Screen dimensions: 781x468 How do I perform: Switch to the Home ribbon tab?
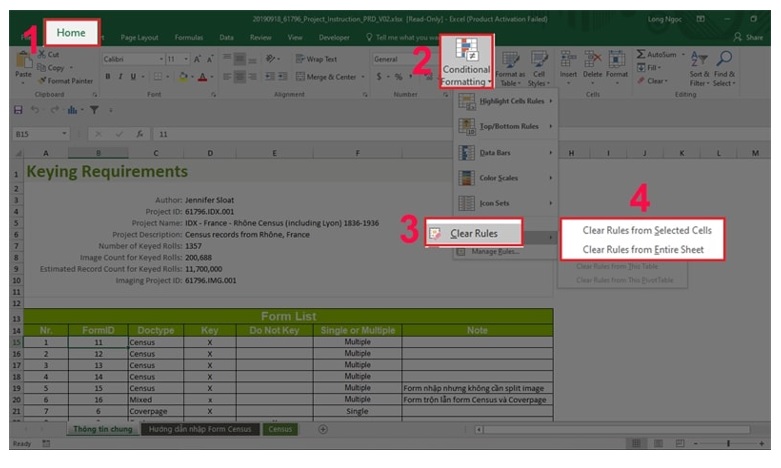coord(71,33)
